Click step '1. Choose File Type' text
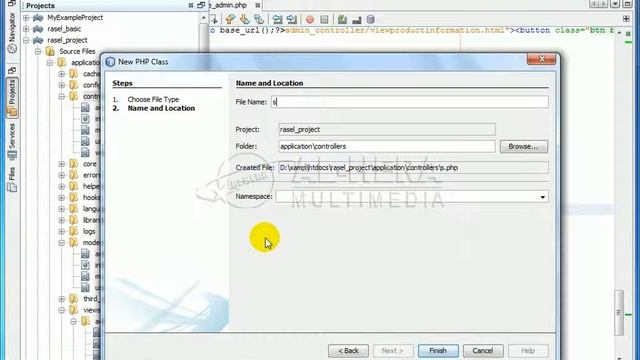The height and width of the screenshot is (360, 640). [146, 99]
